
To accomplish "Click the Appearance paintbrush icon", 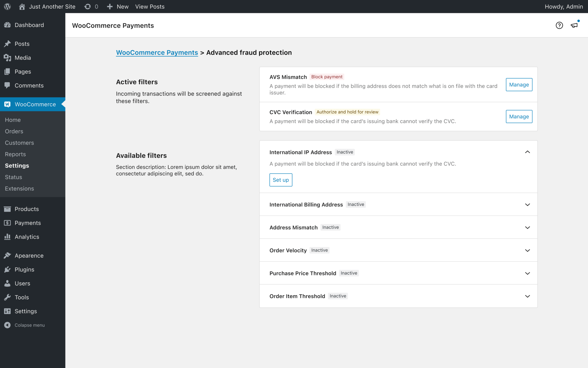I will coord(7,255).
